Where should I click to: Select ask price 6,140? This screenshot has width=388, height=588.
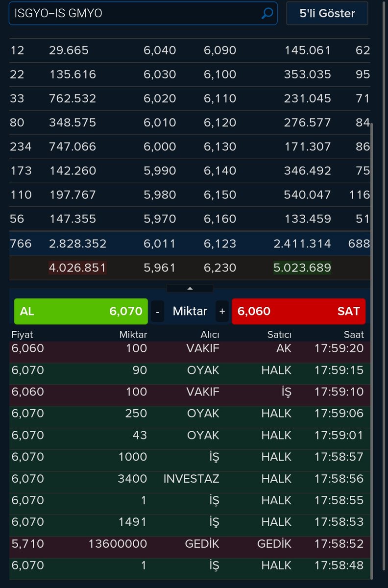pyautogui.click(x=220, y=171)
